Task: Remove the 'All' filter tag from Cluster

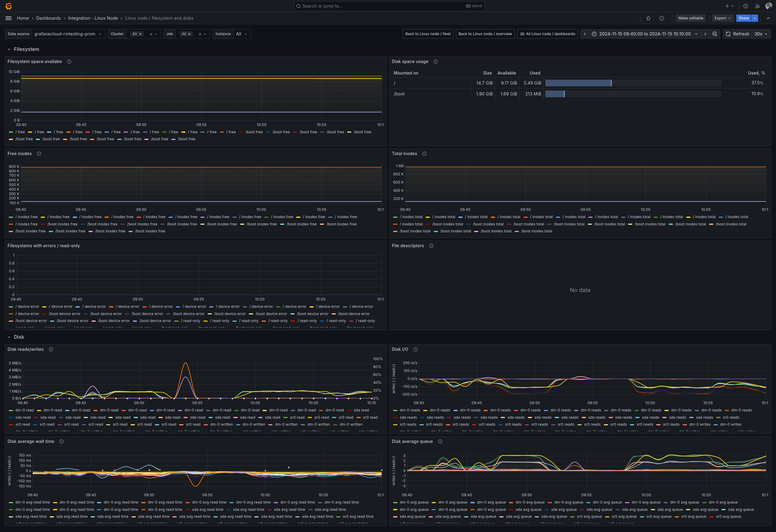Action: click(x=141, y=34)
